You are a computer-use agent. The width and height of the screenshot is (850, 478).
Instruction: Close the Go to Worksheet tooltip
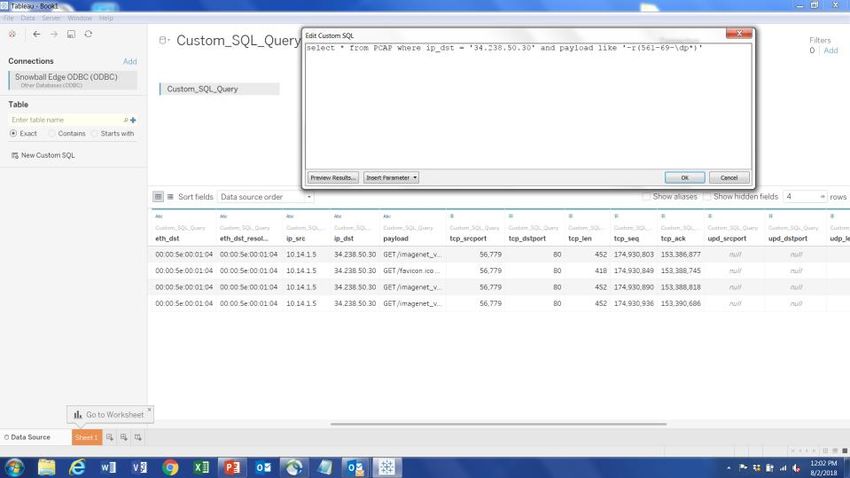pos(150,409)
